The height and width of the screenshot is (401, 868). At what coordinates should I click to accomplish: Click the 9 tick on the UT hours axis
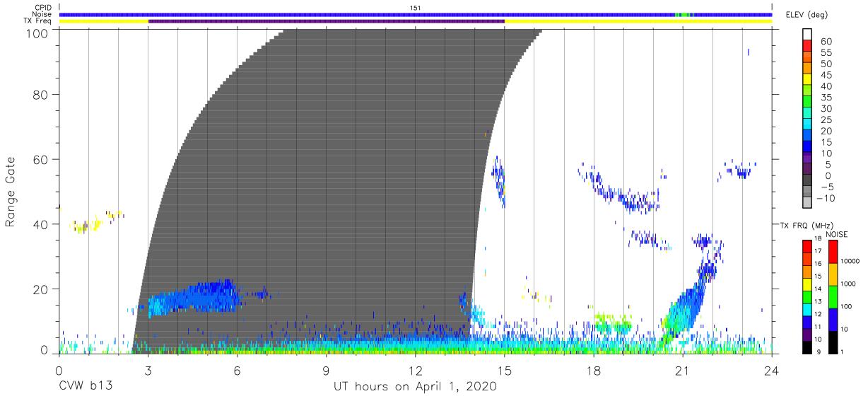(x=326, y=371)
